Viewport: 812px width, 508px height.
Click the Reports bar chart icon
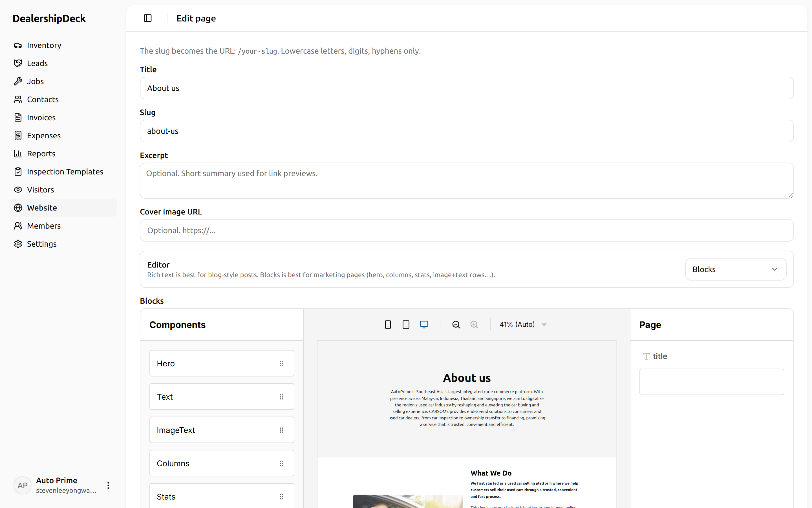[18, 154]
